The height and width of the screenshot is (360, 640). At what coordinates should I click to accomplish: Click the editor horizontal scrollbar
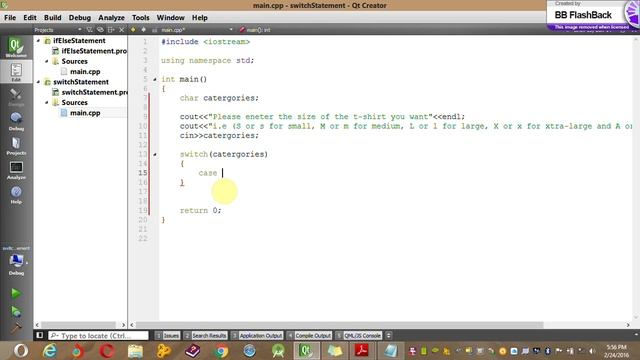point(339,325)
